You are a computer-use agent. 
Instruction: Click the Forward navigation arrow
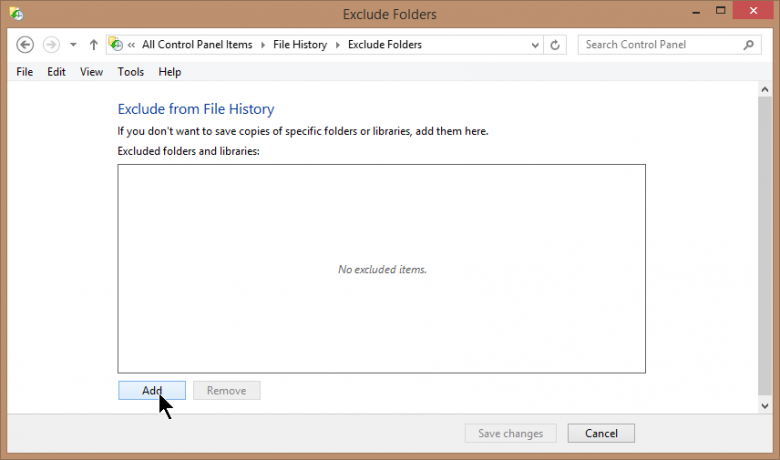[x=51, y=45]
